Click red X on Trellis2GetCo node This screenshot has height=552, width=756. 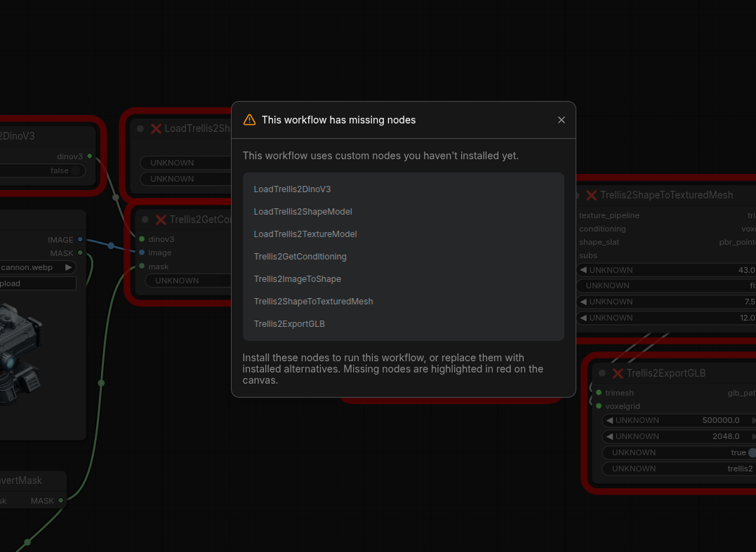click(161, 220)
